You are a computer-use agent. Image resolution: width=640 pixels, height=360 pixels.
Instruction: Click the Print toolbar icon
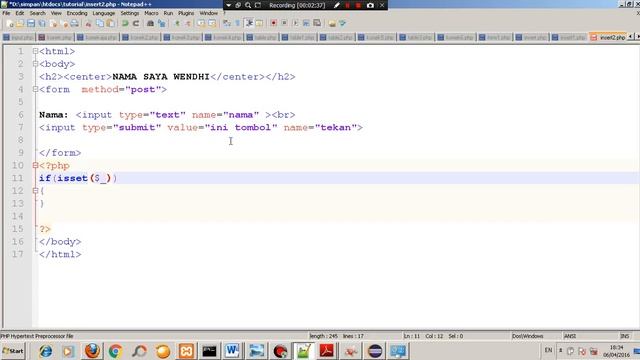74,24
